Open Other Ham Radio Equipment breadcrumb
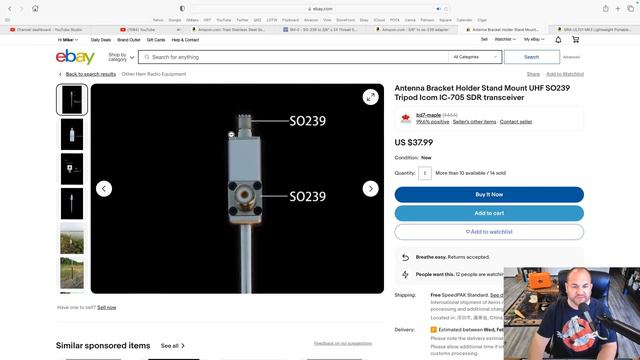Viewport: 640px width, 360px height. tap(154, 74)
